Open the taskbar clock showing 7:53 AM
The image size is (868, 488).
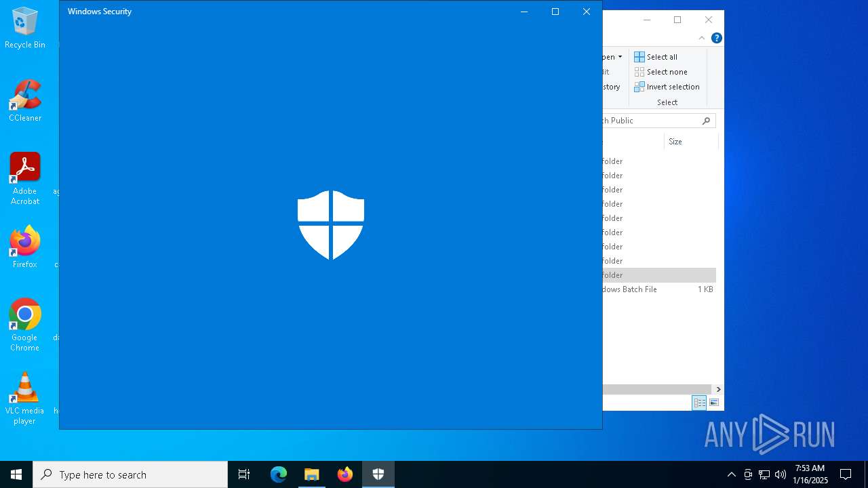click(810, 474)
